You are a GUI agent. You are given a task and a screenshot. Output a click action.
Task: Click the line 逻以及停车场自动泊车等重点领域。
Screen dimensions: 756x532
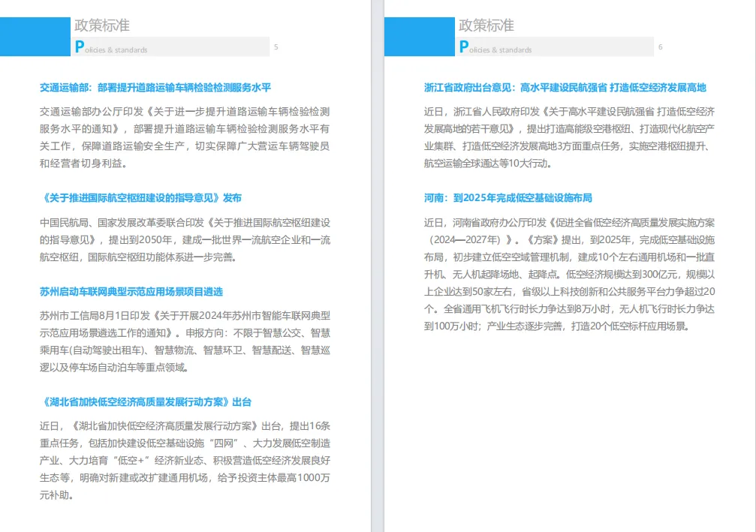(114, 367)
